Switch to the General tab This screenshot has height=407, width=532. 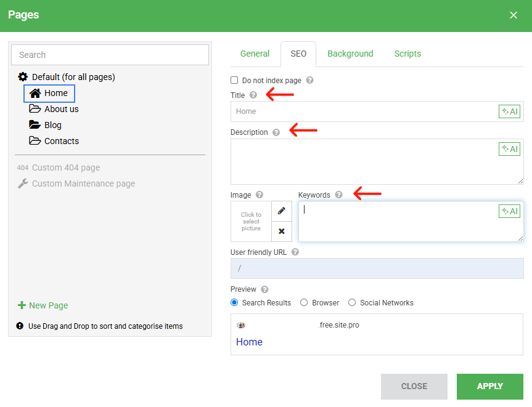coord(255,54)
